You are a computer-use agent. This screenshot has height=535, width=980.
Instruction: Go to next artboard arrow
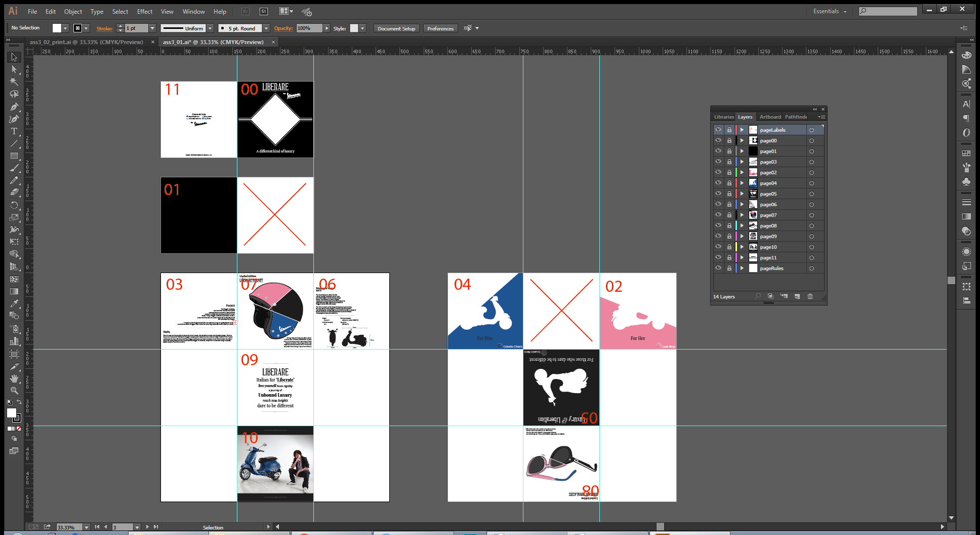coord(147,527)
